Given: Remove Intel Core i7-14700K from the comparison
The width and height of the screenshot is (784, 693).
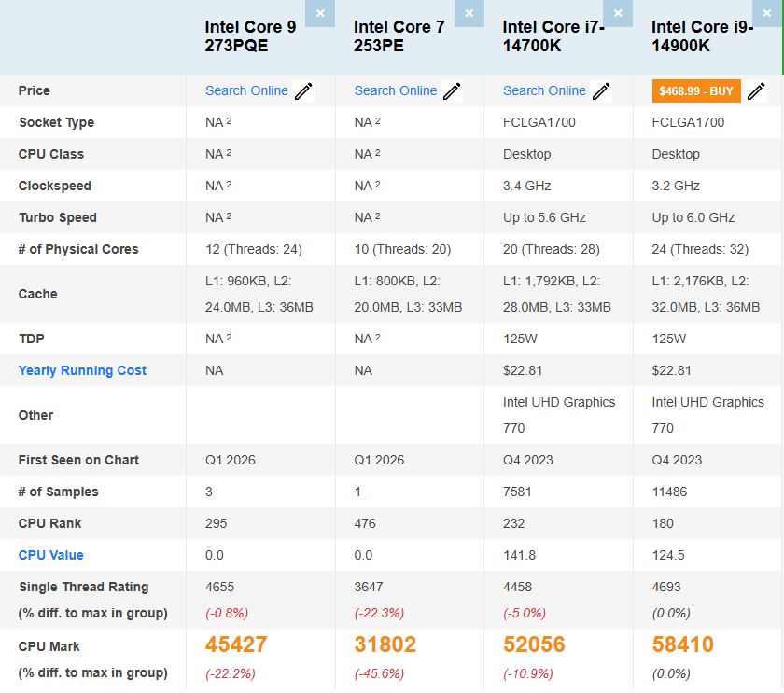Looking at the screenshot, I should coord(618,14).
